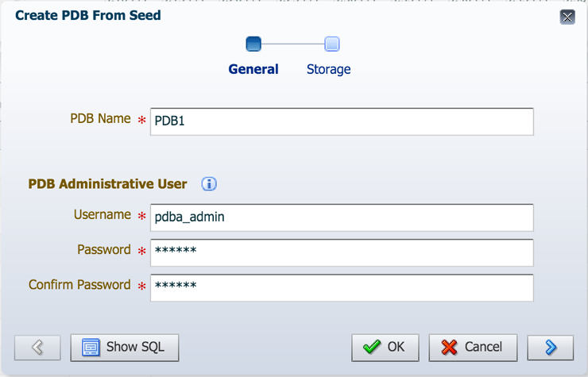Click the PDB Administrative User heading
The image size is (588, 377).
(x=107, y=184)
